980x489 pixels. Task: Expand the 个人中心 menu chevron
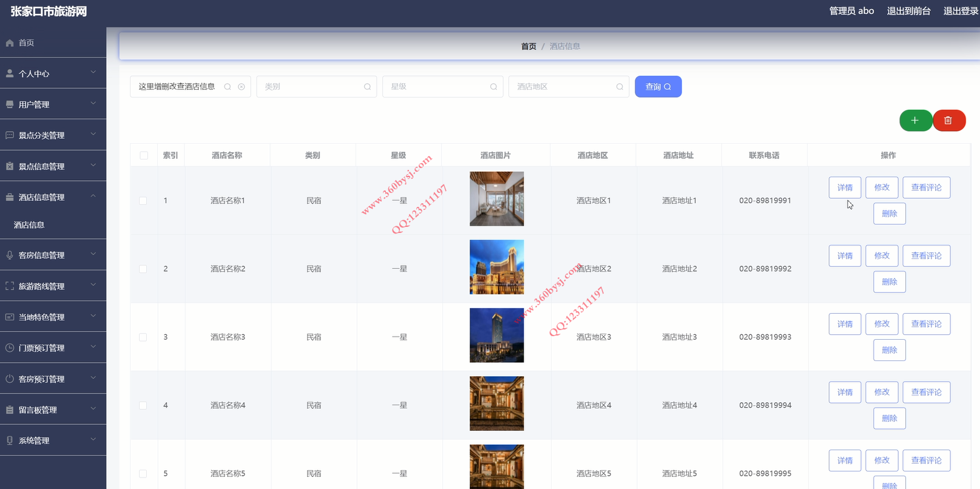point(93,72)
